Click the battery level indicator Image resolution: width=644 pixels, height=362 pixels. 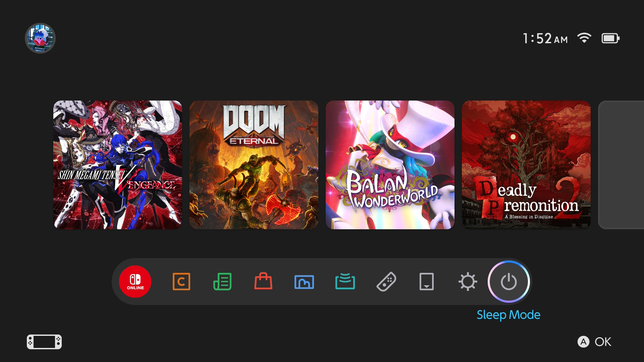[x=610, y=38]
